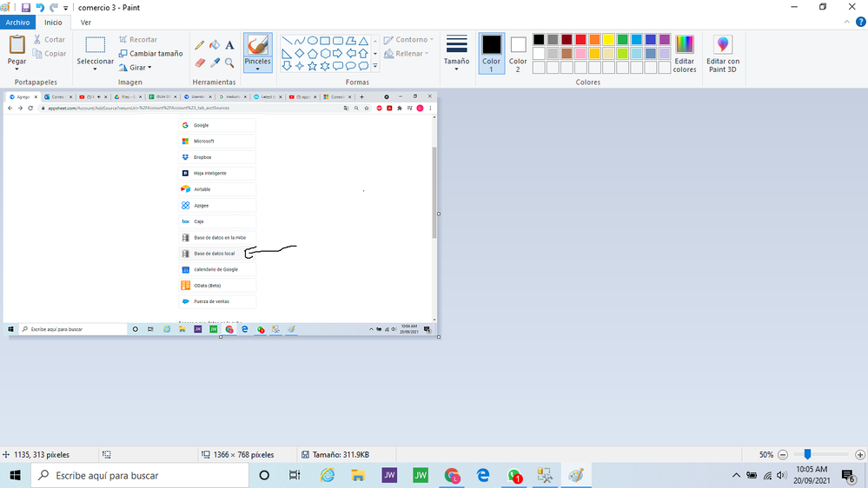Click the zoom slider handle
The width and height of the screenshot is (868, 488).
(808, 454)
